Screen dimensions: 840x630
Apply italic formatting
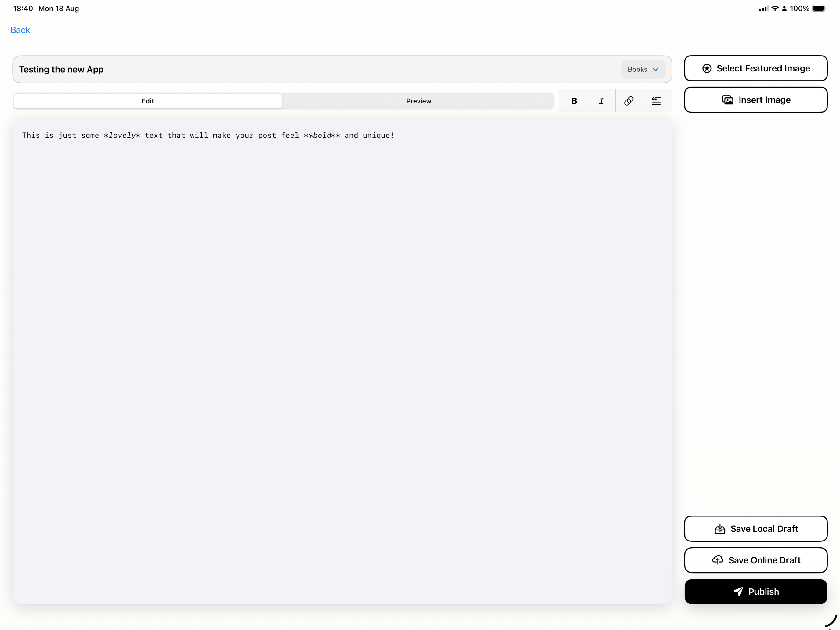tap(602, 101)
